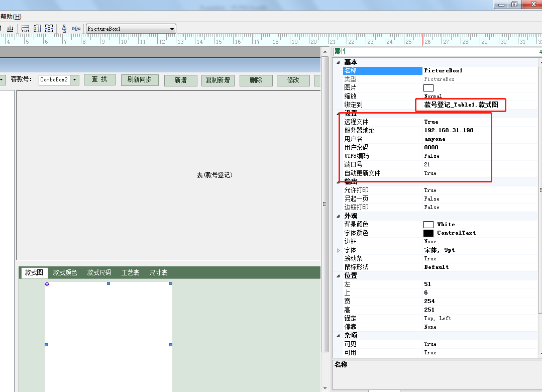Click the 端口号 value 21
Screen dimensions: 542x392
click(427, 165)
